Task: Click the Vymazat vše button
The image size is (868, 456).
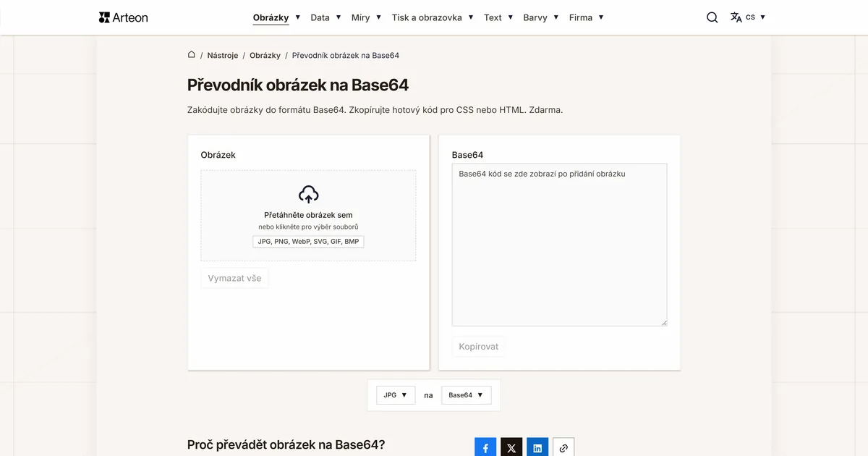Action: pyautogui.click(x=234, y=278)
